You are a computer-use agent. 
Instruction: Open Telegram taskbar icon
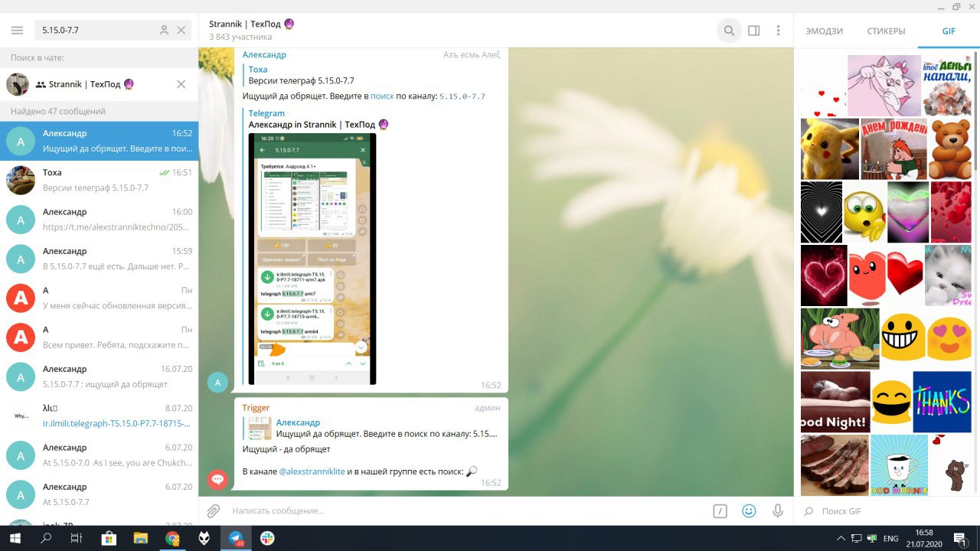click(x=236, y=539)
